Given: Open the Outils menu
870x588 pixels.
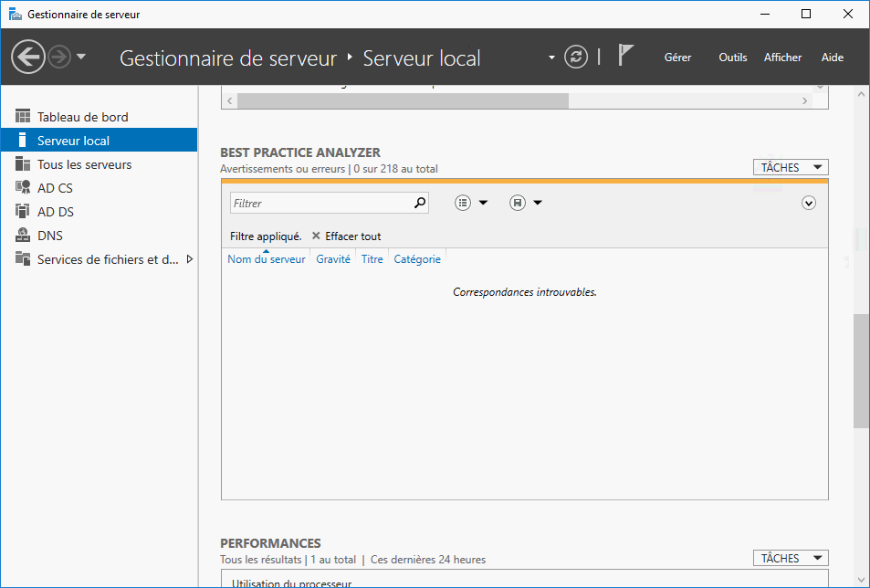Looking at the screenshot, I should (732, 57).
